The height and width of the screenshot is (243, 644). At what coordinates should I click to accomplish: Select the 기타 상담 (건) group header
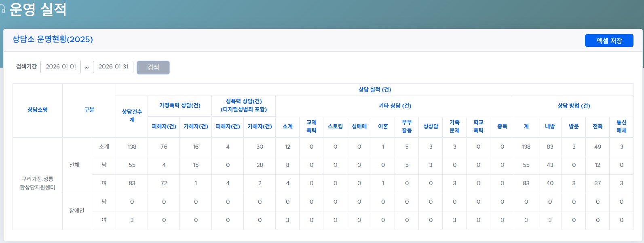click(x=395, y=106)
